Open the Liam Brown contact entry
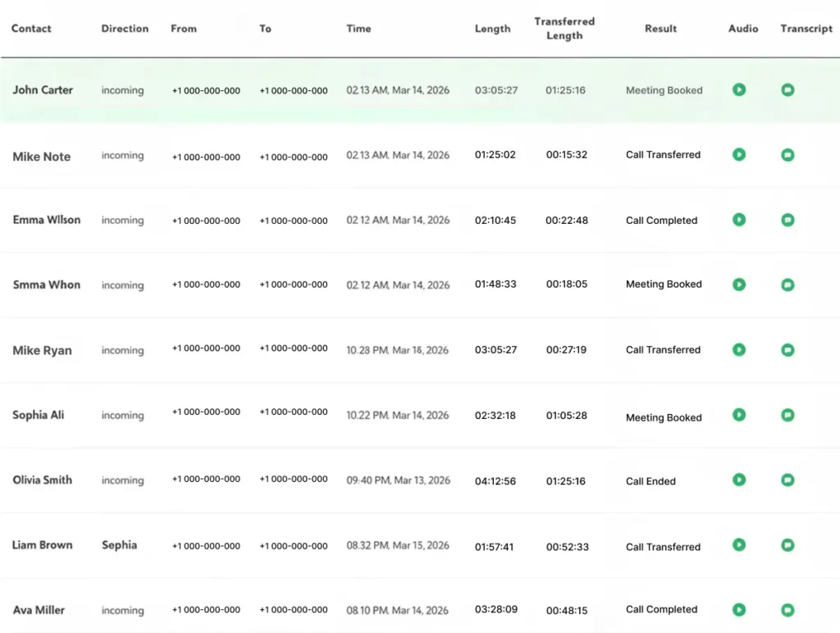840x633 pixels. click(42, 545)
